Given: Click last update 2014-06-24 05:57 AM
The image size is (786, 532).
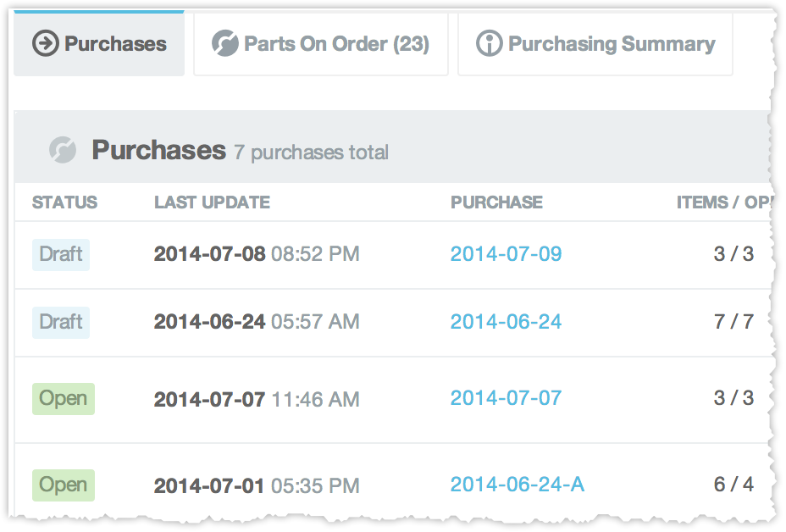Looking at the screenshot, I should click(x=257, y=322).
